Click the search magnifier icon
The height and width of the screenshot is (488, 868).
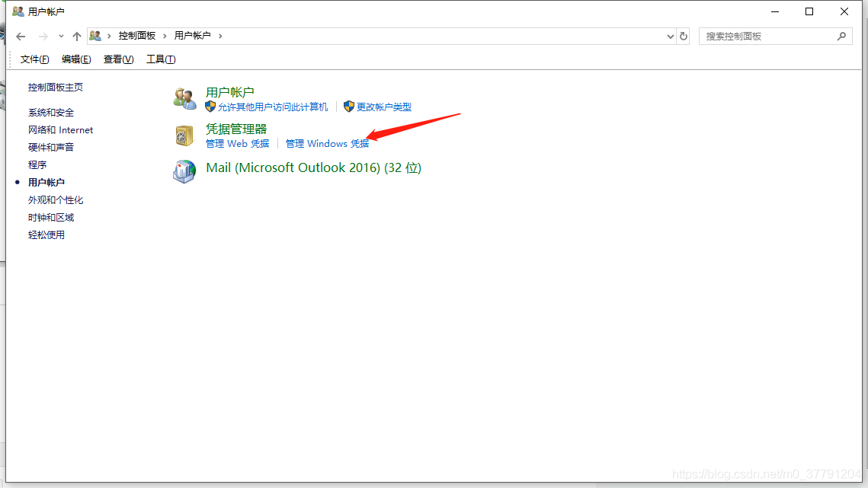click(x=841, y=36)
